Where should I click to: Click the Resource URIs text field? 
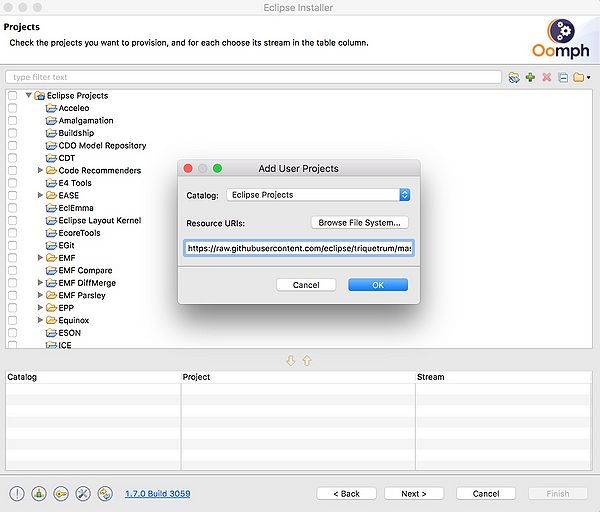coord(299,248)
